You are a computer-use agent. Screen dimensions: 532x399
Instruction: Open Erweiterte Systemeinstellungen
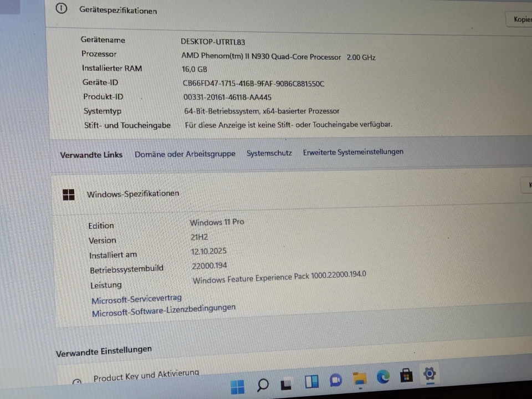[x=353, y=152]
